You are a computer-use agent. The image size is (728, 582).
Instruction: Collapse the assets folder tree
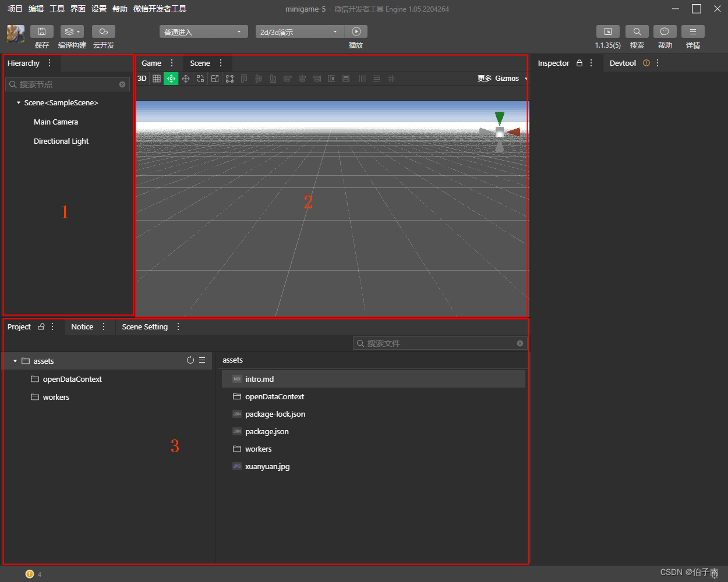(x=15, y=361)
